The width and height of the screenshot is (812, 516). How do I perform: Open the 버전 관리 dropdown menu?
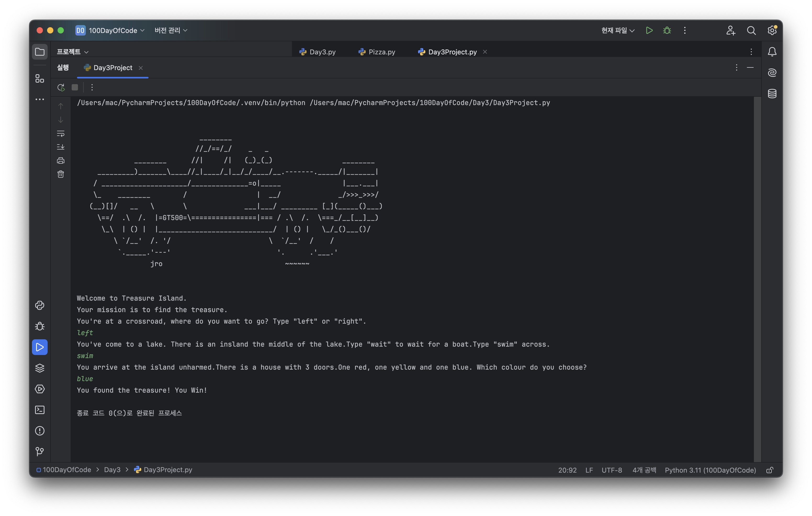171,30
